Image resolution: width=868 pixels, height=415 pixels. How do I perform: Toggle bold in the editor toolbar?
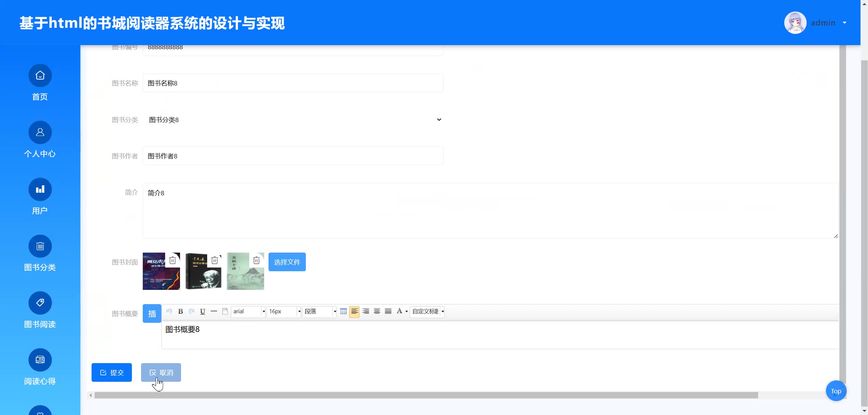pos(180,311)
